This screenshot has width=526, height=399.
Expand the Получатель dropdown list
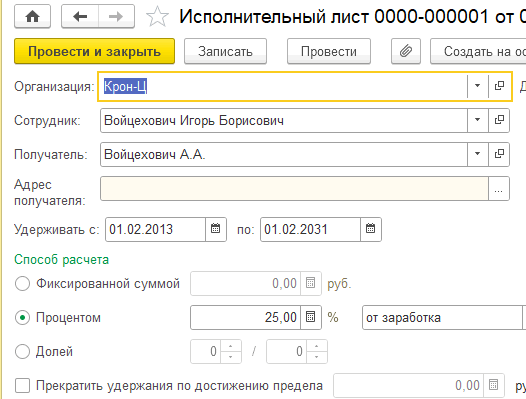tap(478, 154)
